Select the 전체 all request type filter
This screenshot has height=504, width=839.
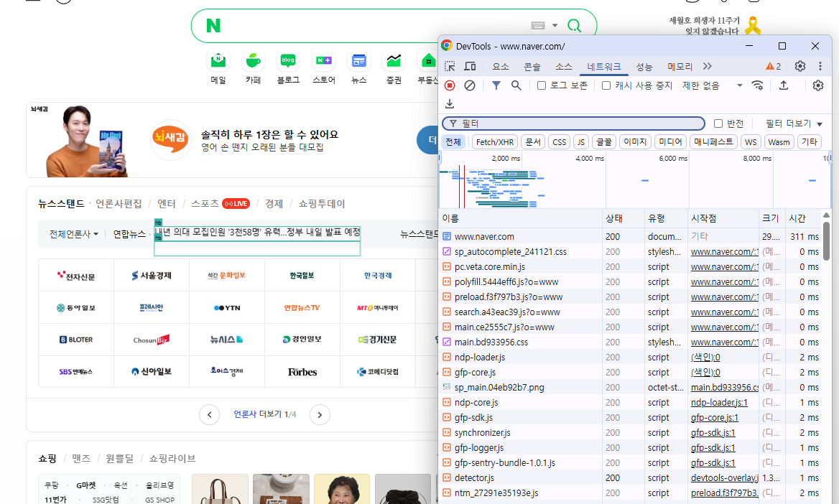pos(453,141)
